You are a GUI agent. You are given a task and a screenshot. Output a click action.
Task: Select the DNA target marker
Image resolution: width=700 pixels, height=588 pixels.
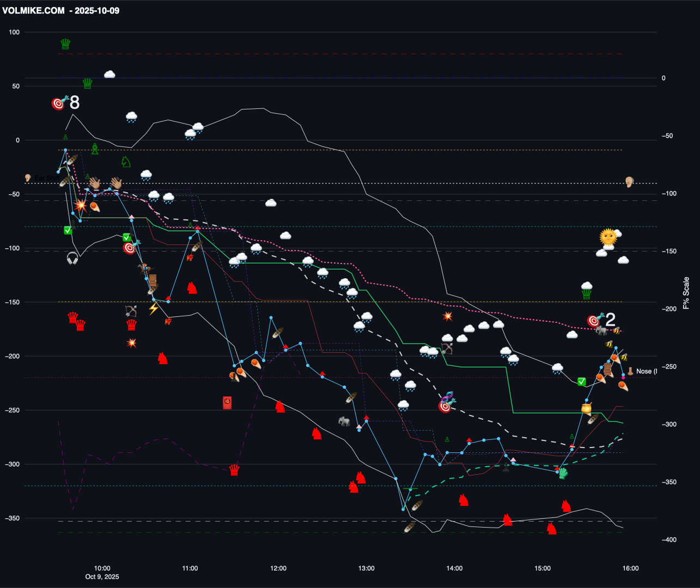447,402
